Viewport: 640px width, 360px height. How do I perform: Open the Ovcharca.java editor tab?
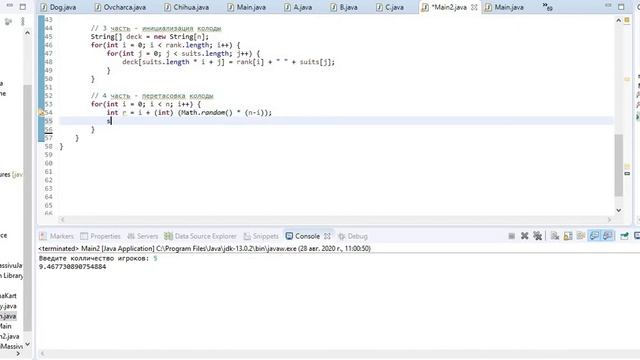point(120,7)
